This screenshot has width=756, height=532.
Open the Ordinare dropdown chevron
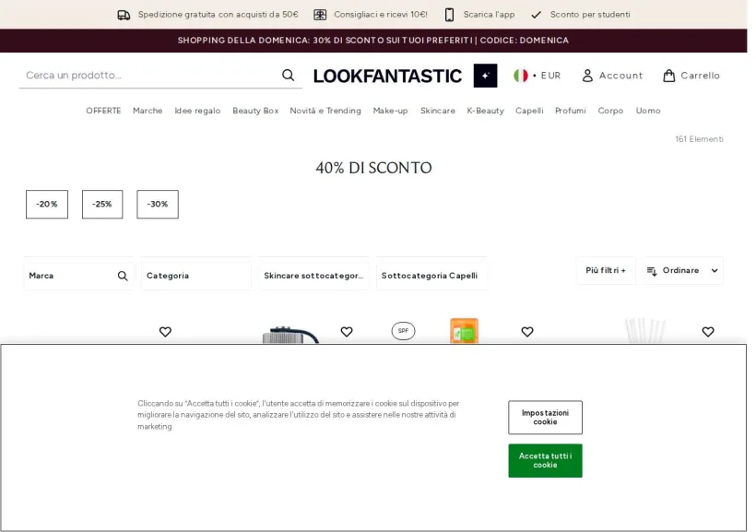coord(715,271)
